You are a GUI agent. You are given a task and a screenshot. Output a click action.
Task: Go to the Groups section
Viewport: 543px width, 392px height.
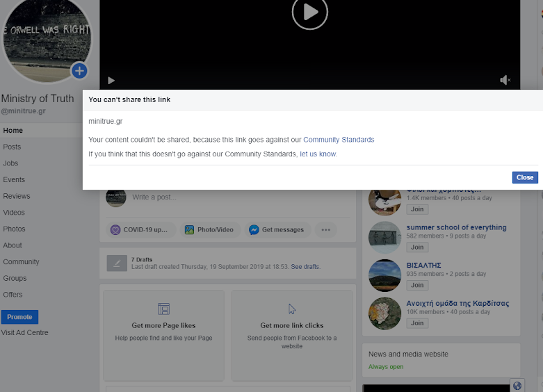pyautogui.click(x=15, y=278)
